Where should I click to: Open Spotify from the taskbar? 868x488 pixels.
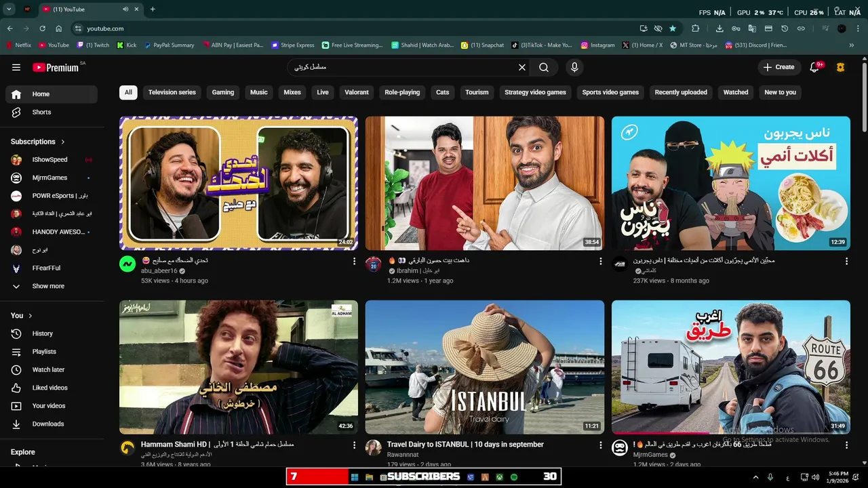pyautogui.click(x=514, y=477)
